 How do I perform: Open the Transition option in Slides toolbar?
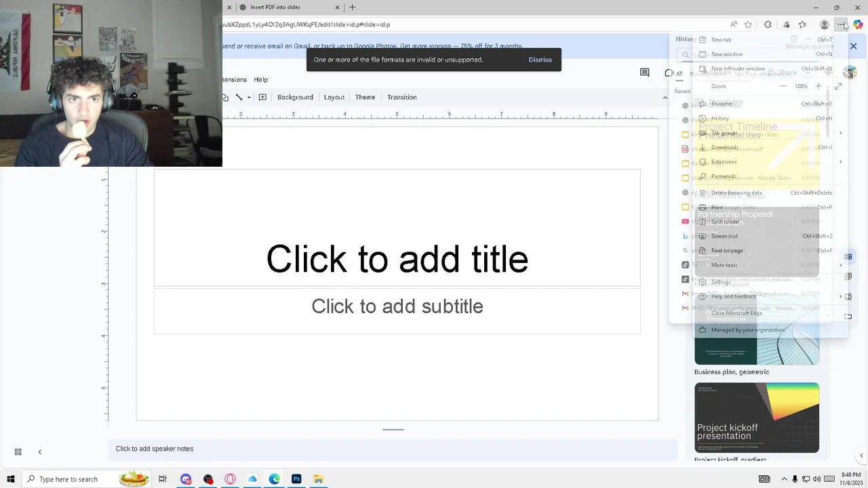(402, 97)
